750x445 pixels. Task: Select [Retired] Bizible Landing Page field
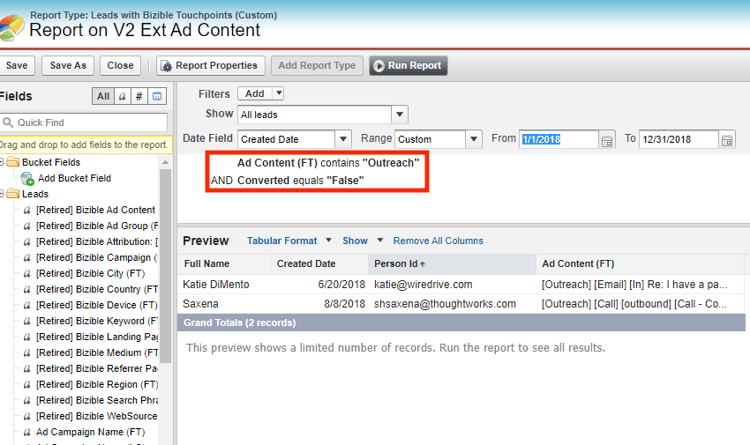click(x=97, y=337)
